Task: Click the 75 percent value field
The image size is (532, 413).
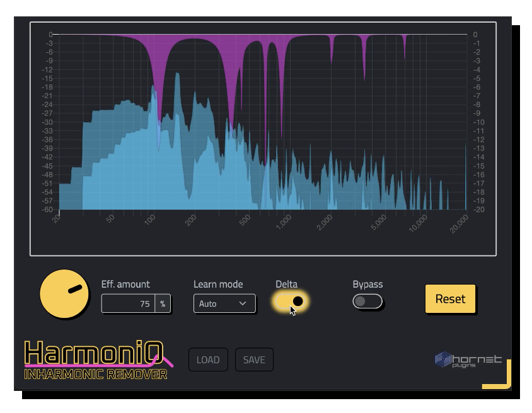Action: click(129, 303)
